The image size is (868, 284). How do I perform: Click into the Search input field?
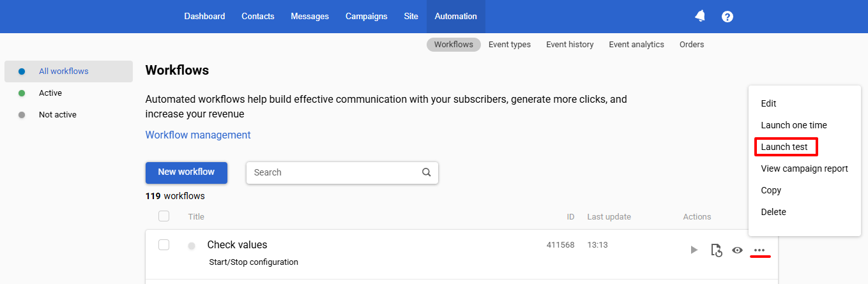[333, 172]
